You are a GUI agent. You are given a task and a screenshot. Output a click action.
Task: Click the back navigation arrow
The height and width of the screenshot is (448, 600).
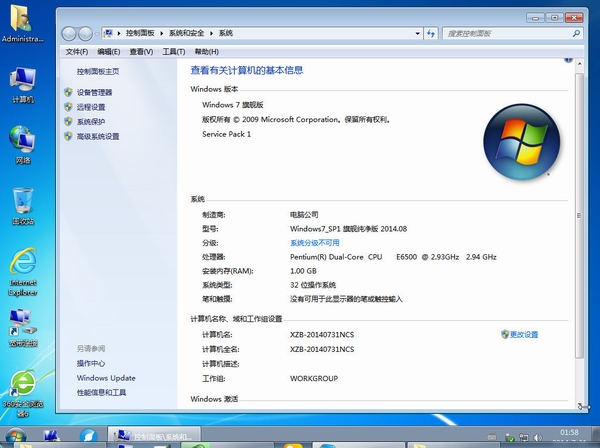coord(69,34)
